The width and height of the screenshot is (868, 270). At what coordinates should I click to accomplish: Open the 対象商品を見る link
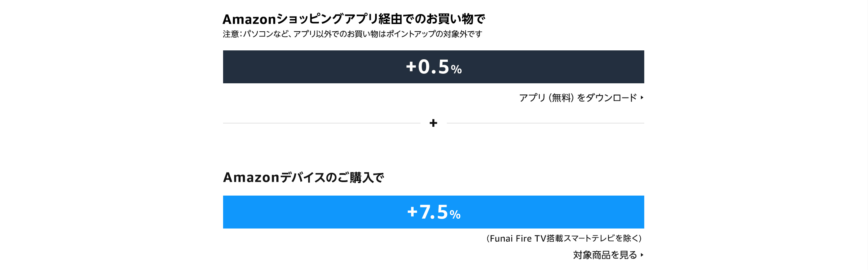pyautogui.click(x=604, y=255)
